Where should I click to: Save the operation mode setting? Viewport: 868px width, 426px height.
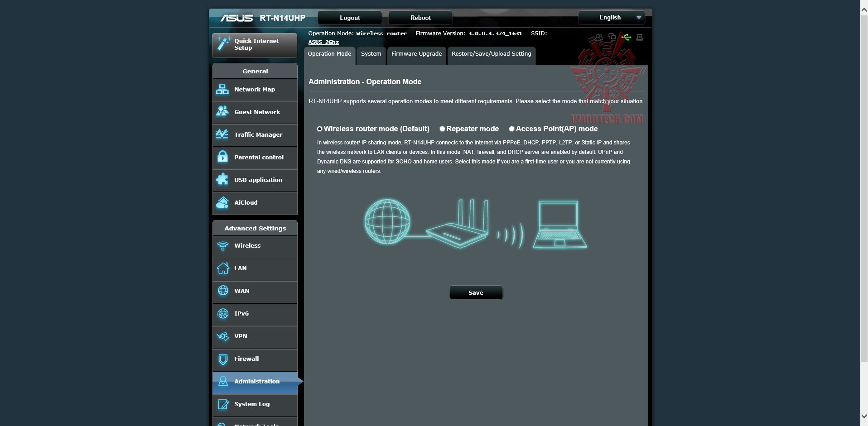point(476,292)
